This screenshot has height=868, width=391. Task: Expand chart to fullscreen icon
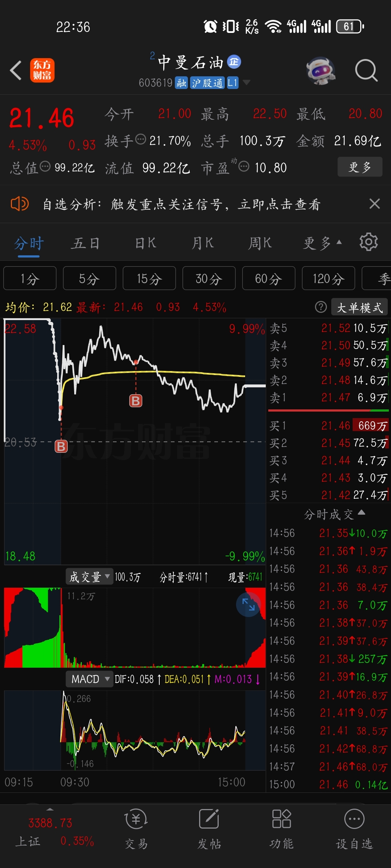[248, 605]
